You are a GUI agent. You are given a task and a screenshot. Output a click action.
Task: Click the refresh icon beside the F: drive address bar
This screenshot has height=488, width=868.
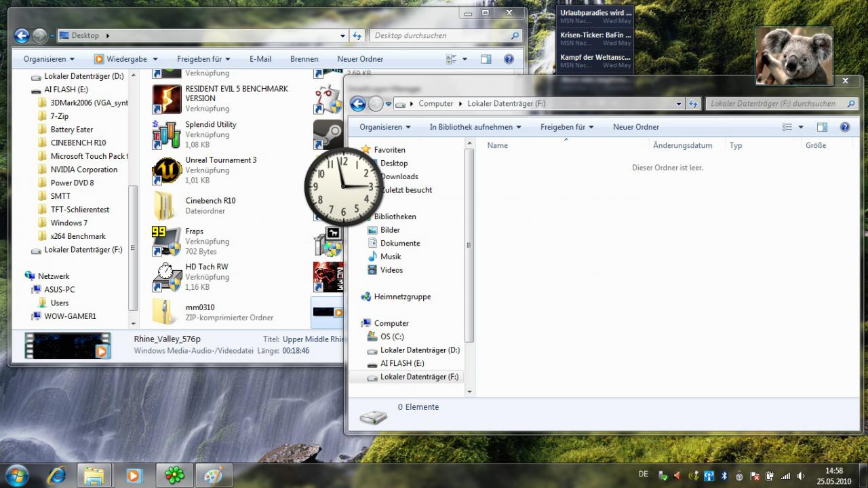693,104
